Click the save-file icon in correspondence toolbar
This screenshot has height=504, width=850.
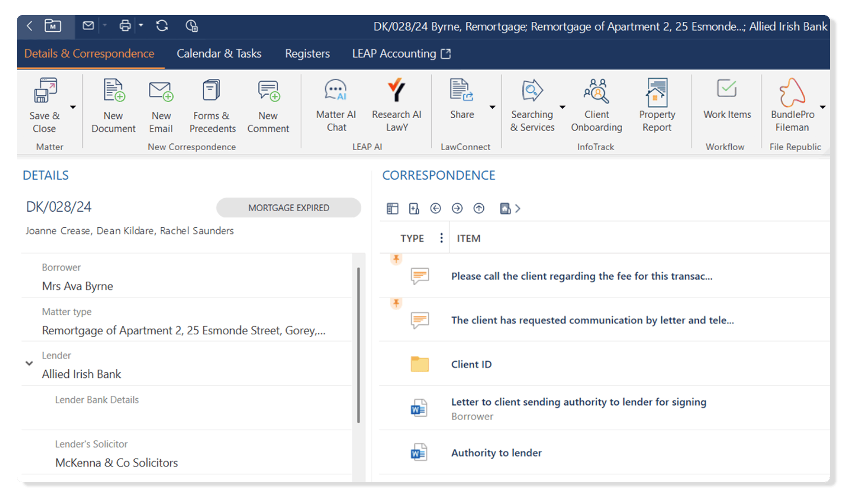point(505,208)
